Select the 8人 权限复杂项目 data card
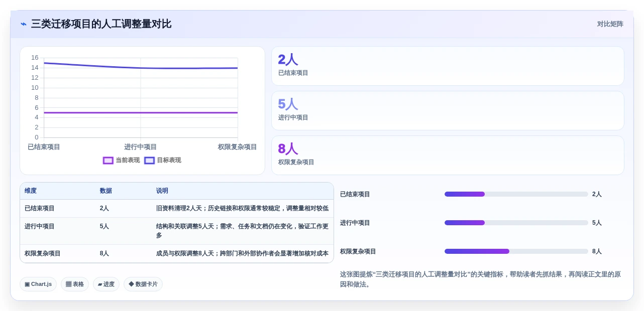This screenshot has height=311, width=644. [x=448, y=155]
